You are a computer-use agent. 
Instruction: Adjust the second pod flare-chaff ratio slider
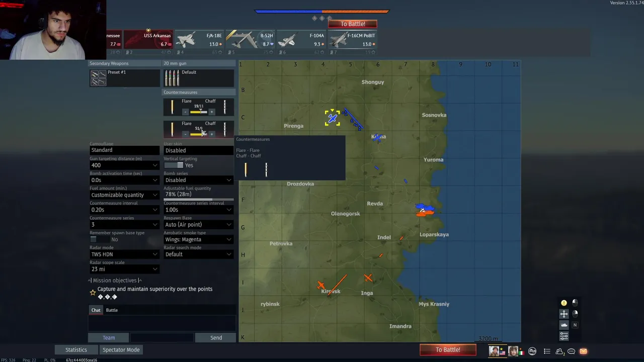pos(198,134)
